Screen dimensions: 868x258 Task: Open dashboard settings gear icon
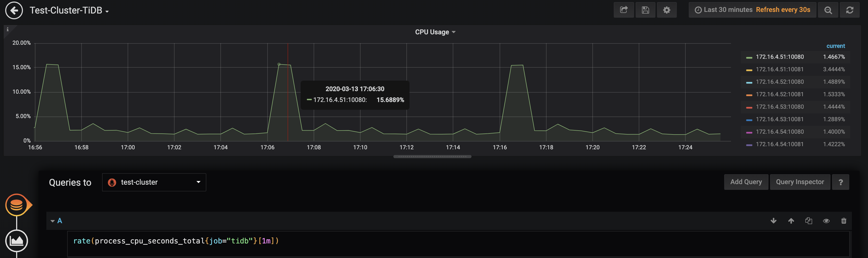tap(666, 10)
